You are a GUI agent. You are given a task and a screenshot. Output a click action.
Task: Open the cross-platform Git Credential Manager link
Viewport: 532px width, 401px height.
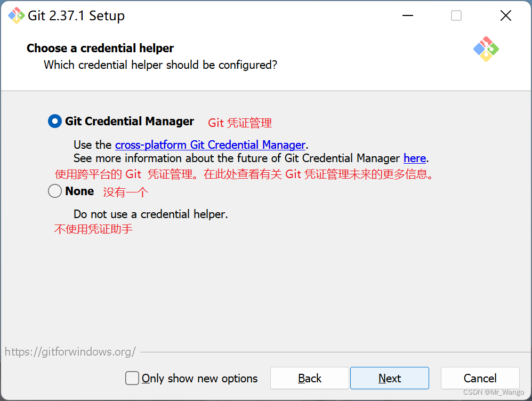click(x=210, y=145)
